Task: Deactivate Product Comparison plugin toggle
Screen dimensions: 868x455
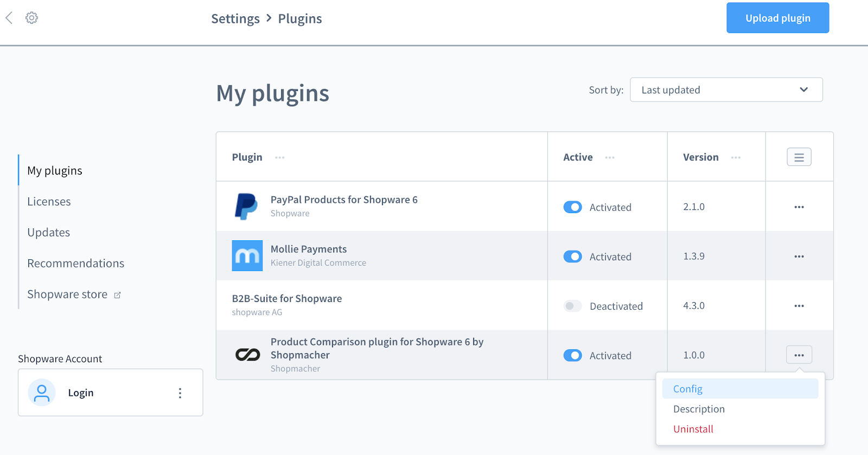Action: pos(572,355)
